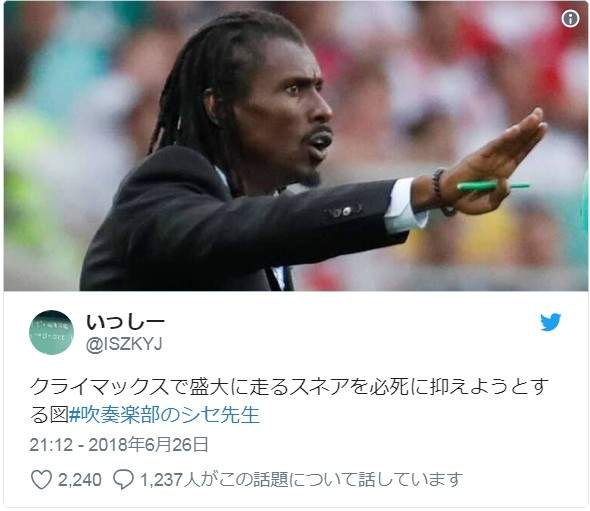Screen dimensions: 590x511
Task: Click the tweet text starting with クライマックスで
Action: point(289,400)
